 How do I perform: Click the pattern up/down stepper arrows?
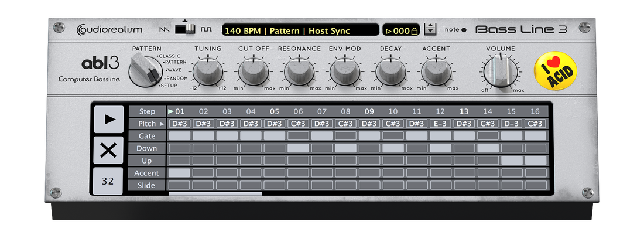tap(430, 29)
